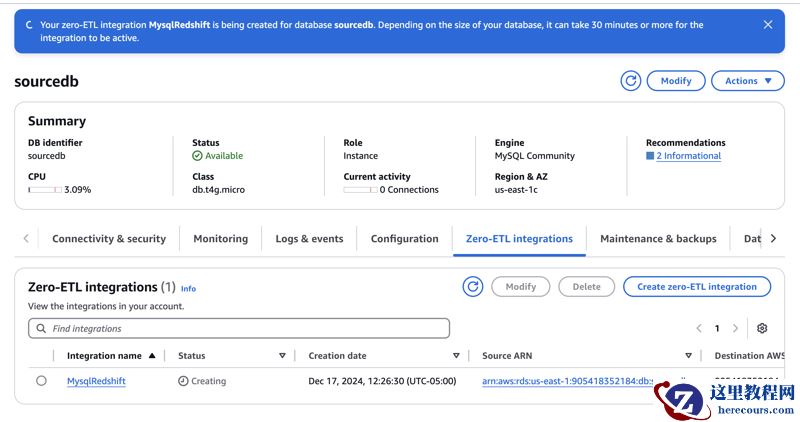Open the Info link beside the Zero-ETL integrations heading
This screenshot has width=800, height=422.
point(188,288)
